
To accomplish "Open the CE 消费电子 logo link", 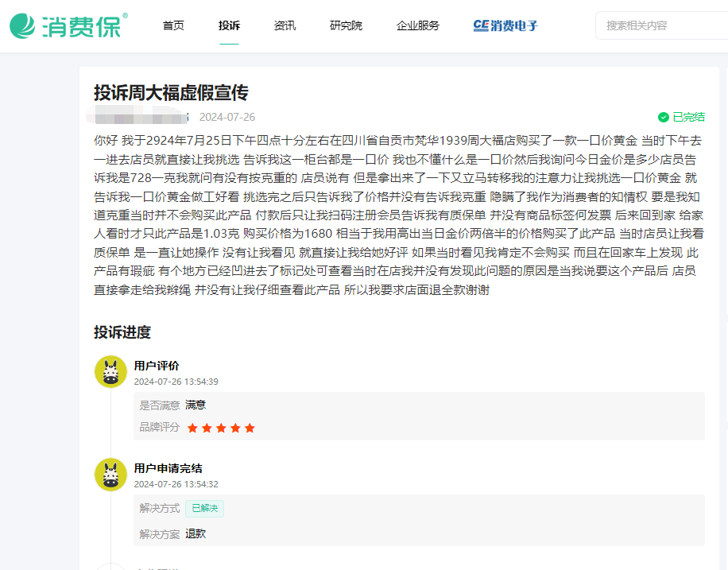I will coord(505,25).
